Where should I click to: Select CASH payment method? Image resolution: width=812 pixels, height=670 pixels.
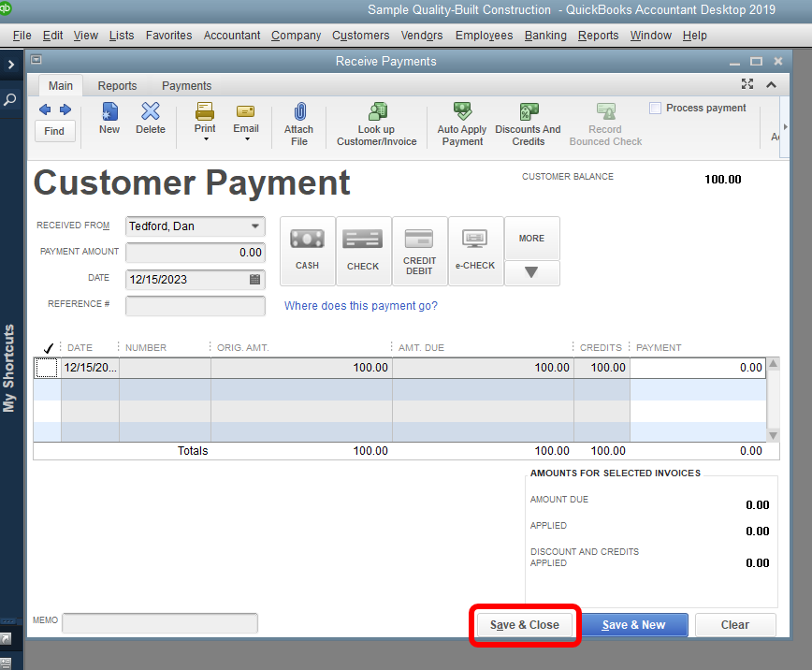pyautogui.click(x=307, y=251)
